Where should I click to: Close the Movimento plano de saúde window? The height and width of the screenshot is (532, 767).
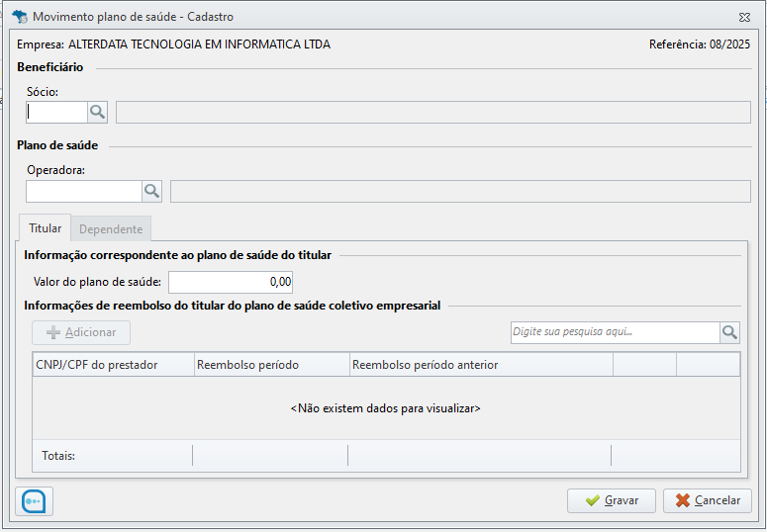click(x=744, y=17)
